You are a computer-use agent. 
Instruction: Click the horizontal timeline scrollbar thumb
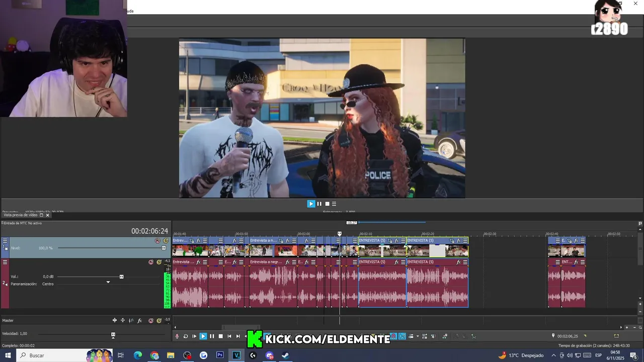240,327
